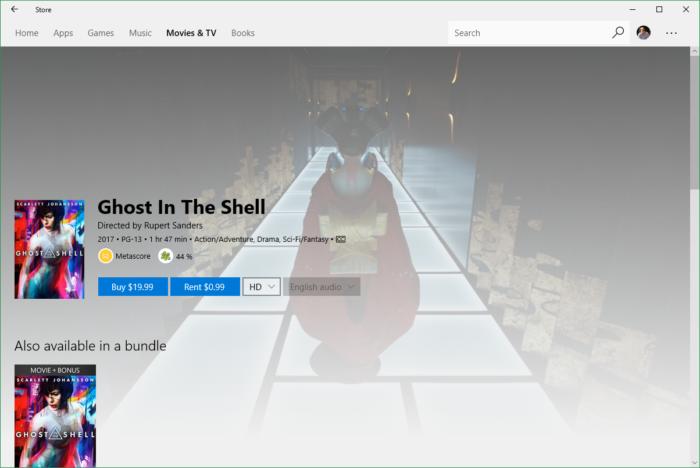Image resolution: width=700 pixels, height=468 pixels.
Task: Click the '1 hr 47 min' runtime text
Action: tap(168, 239)
